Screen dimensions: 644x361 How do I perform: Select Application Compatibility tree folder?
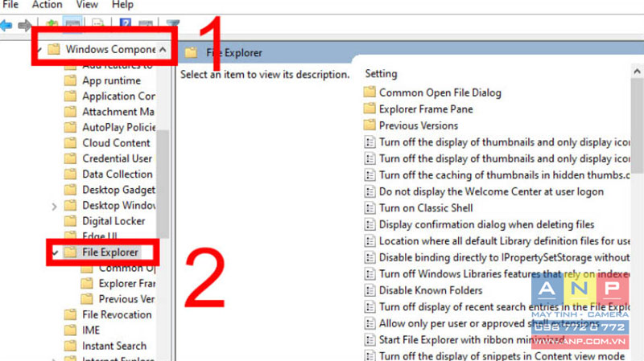pyautogui.click(x=118, y=96)
